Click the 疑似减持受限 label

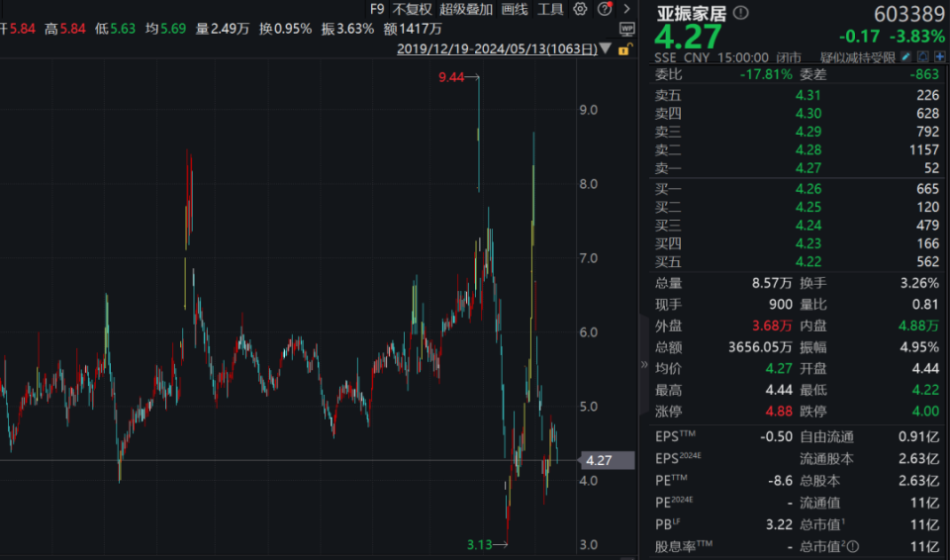click(857, 57)
